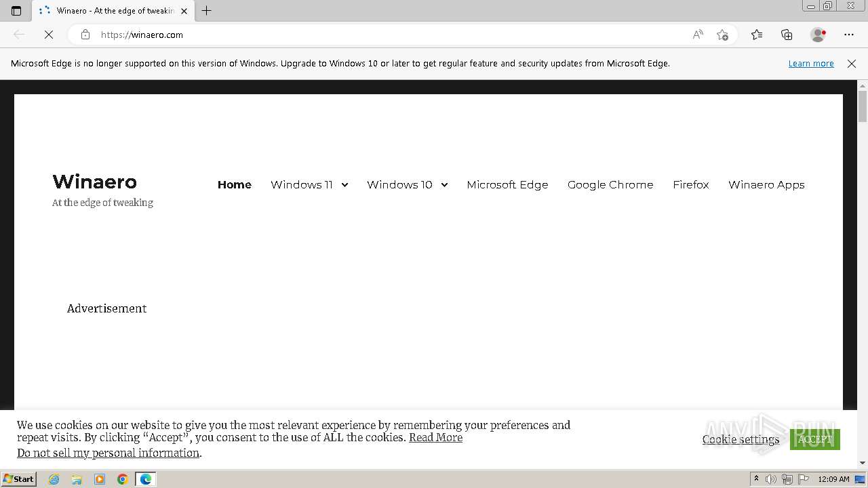Open the Read More cookie link

point(435,437)
